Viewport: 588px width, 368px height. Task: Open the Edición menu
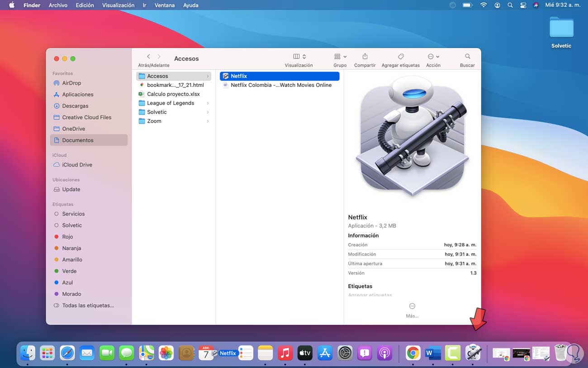point(85,5)
